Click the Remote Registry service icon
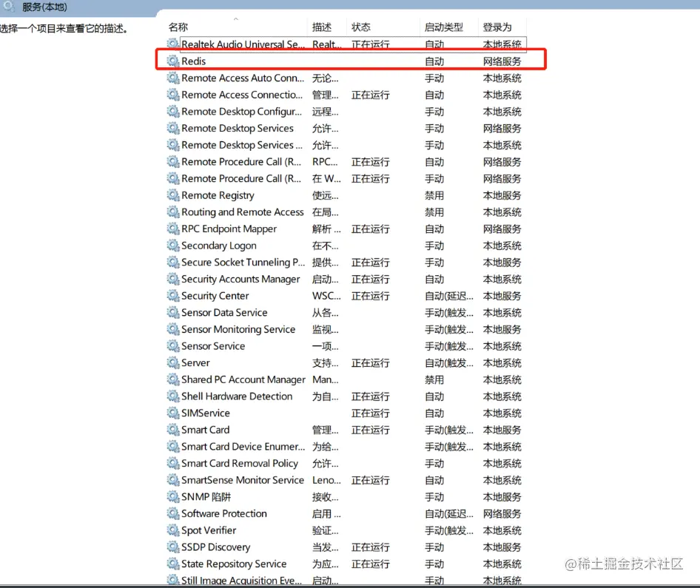700x588 pixels. click(x=172, y=195)
